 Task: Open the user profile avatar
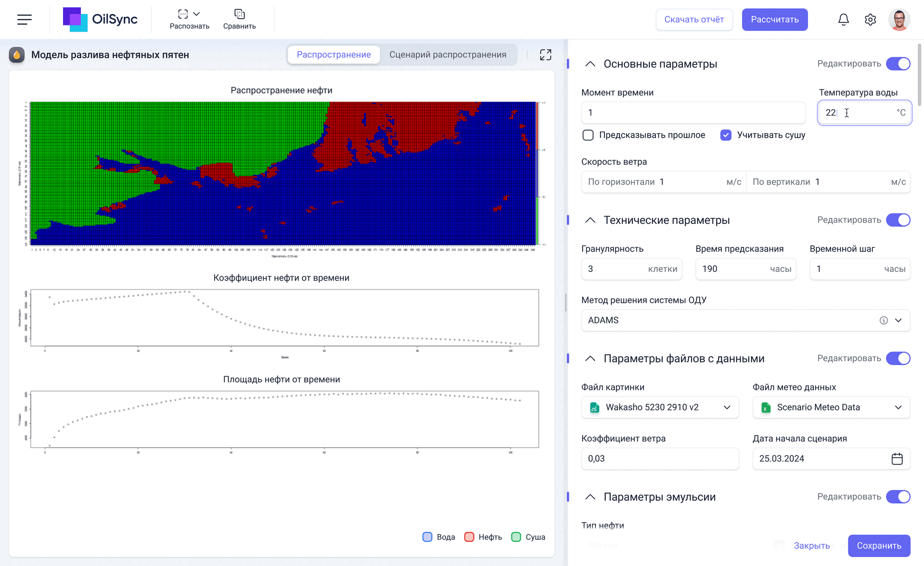pos(899,19)
